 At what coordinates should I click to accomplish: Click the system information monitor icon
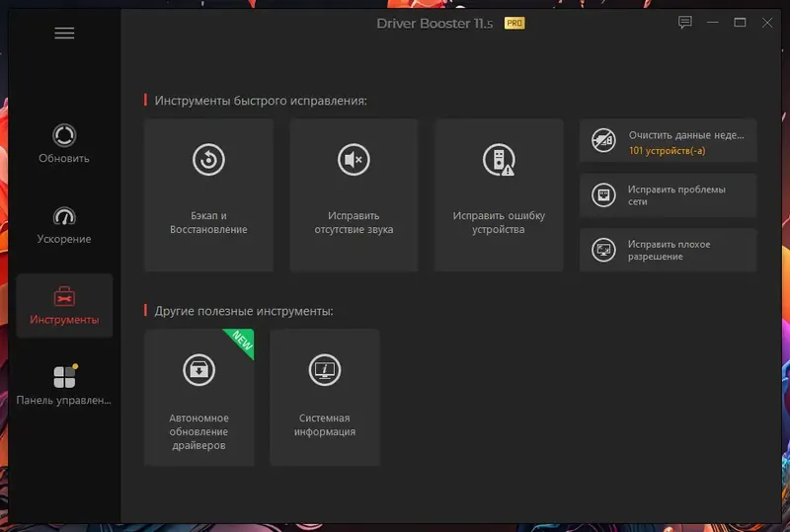tap(325, 370)
